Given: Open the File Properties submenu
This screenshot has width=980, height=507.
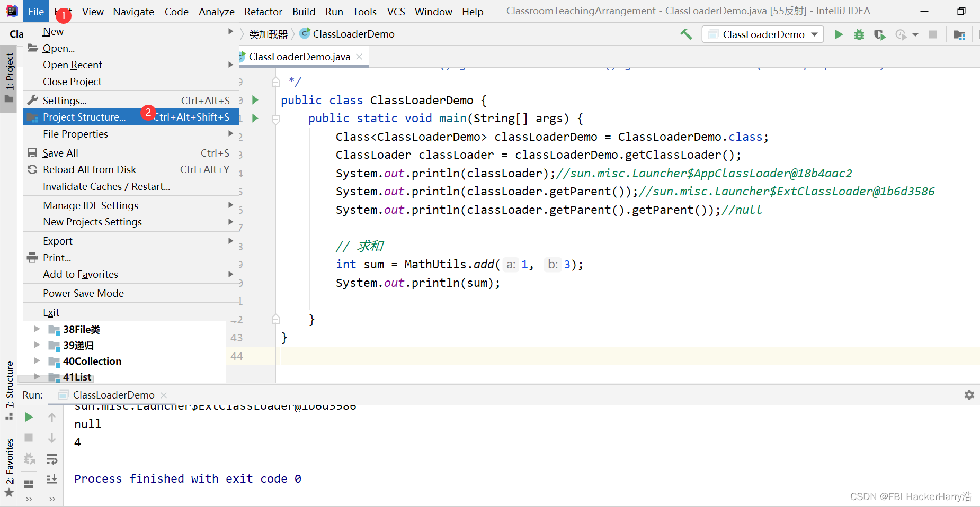Looking at the screenshot, I should 131,134.
